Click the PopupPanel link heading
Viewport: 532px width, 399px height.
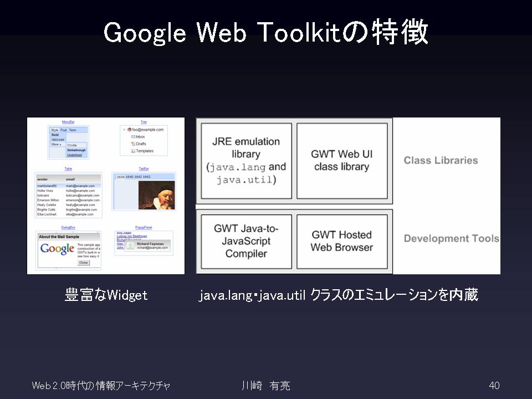coord(144,227)
